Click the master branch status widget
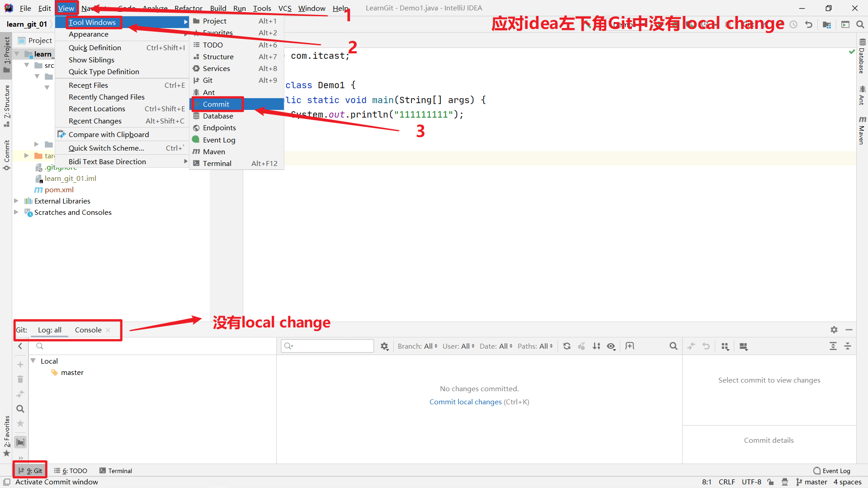The image size is (868, 488). [811, 482]
